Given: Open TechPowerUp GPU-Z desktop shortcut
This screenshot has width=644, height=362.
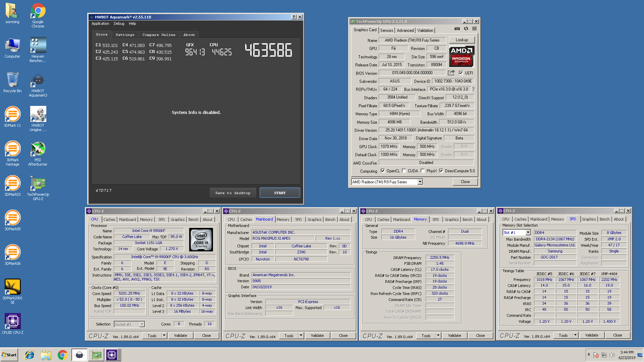Looking at the screenshot, I should (x=38, y=188).
